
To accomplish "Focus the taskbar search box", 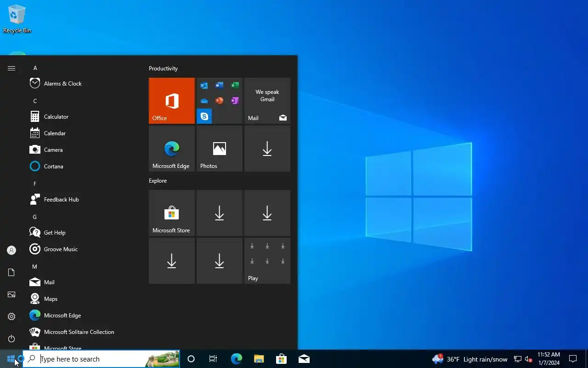I will tap(101, 359).
